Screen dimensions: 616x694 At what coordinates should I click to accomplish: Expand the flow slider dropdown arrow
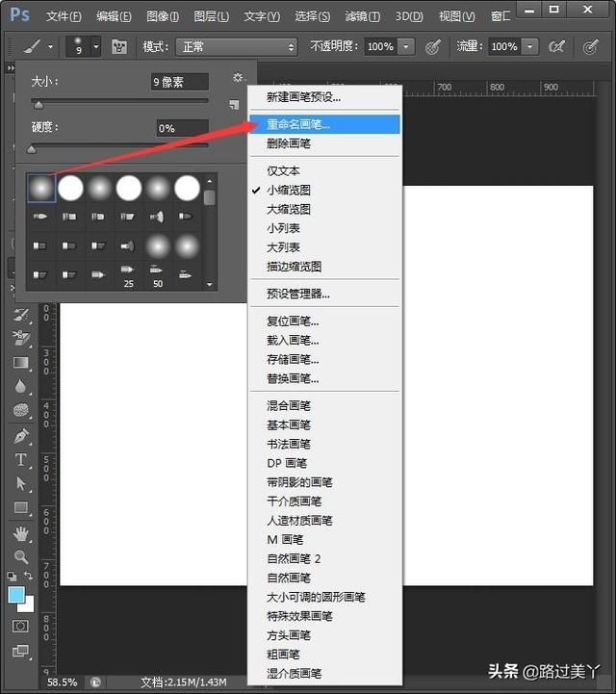pos(529,46)
